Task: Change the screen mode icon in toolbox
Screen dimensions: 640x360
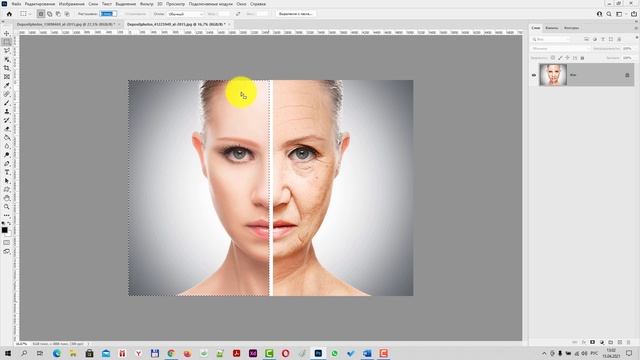Action: [x=7, y=251]
